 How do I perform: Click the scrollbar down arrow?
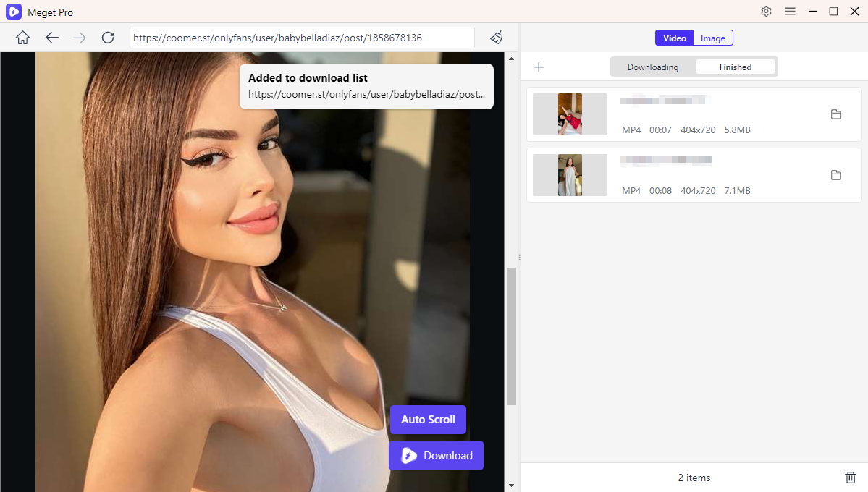(511, 485)
